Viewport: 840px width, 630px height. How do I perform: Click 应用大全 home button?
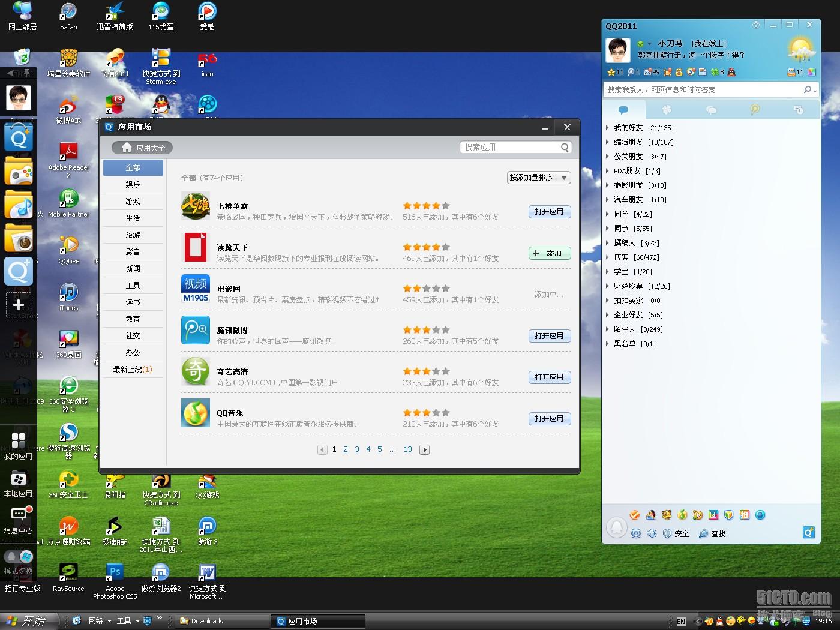point(142,148)
